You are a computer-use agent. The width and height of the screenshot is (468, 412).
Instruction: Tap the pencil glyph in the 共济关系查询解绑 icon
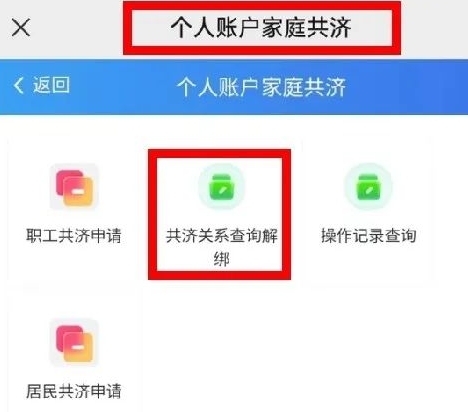223,190
